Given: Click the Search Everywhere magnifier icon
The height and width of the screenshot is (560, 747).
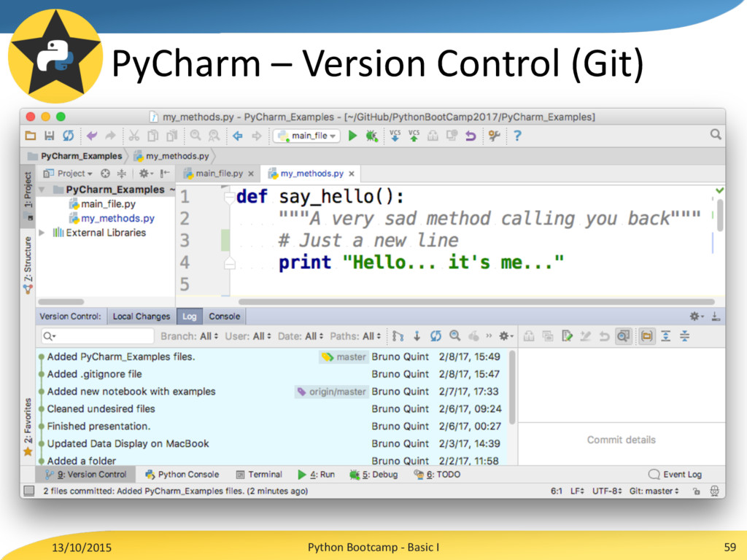Looking at the screenshot, I should 716,135.
